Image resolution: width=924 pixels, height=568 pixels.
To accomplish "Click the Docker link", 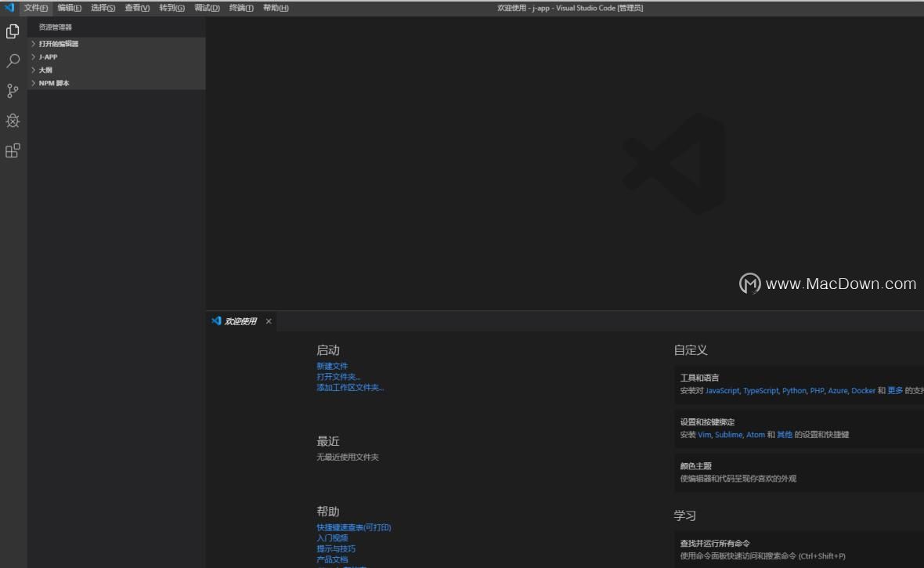I will [x=863, y=390].
